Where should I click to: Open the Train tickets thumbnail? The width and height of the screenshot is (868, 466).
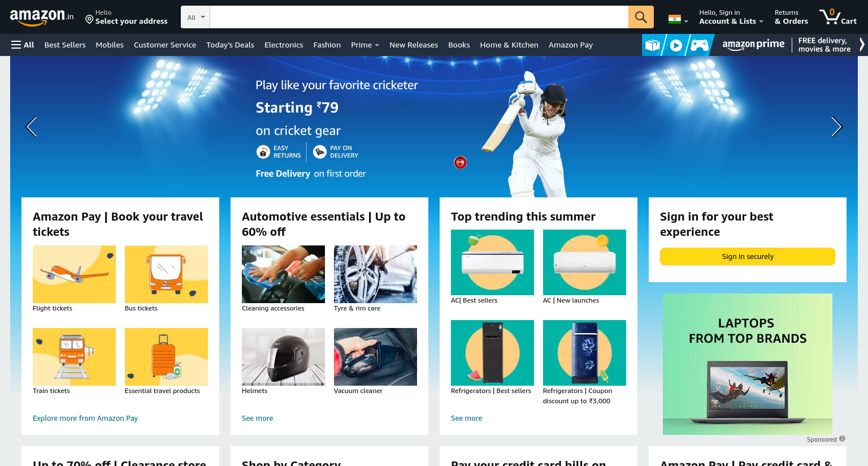(x=74, y=357)
